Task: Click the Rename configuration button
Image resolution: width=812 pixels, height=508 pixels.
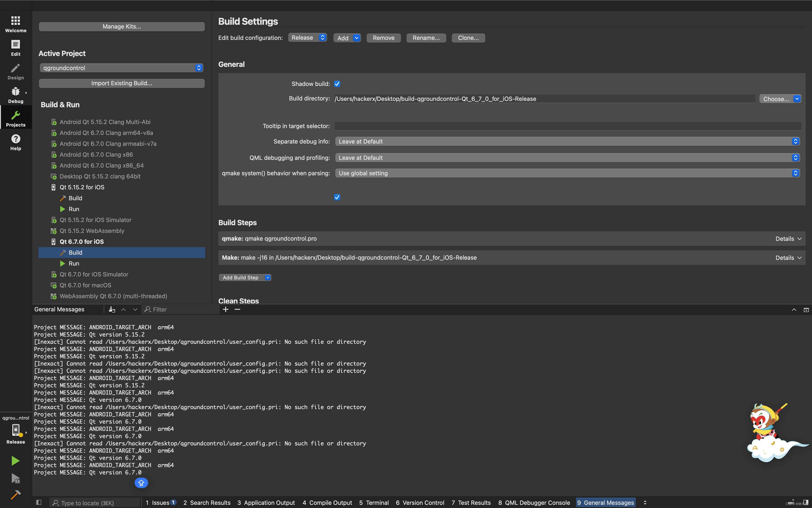Action: pyautogui.click(x=426, y=38)
